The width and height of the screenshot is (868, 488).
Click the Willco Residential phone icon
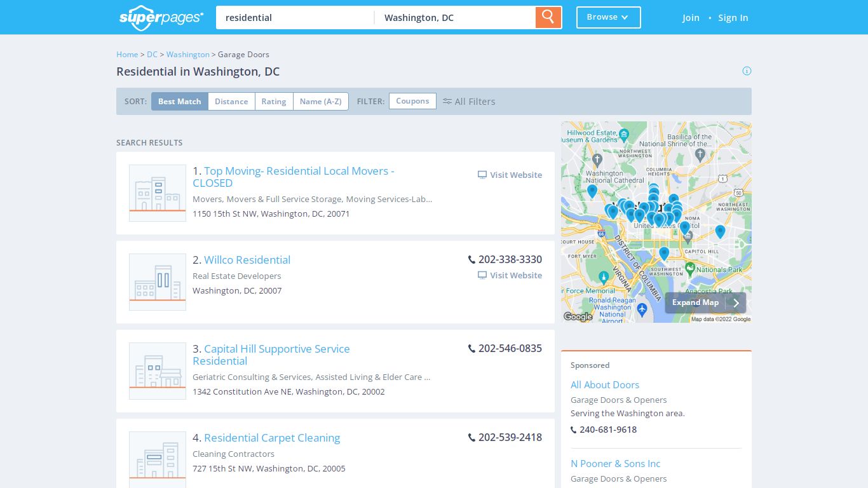pos(471,260)
